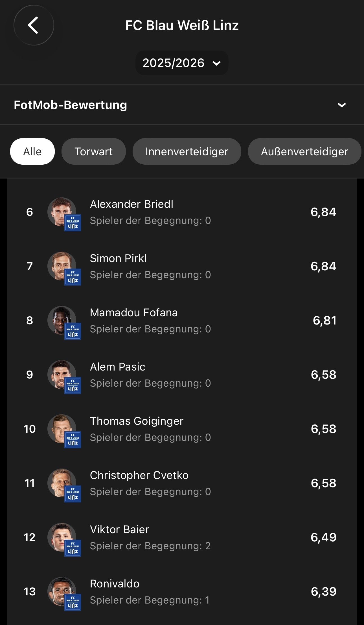
Task: Filter players by Innenverteidiger
Action: coord(187,151)
